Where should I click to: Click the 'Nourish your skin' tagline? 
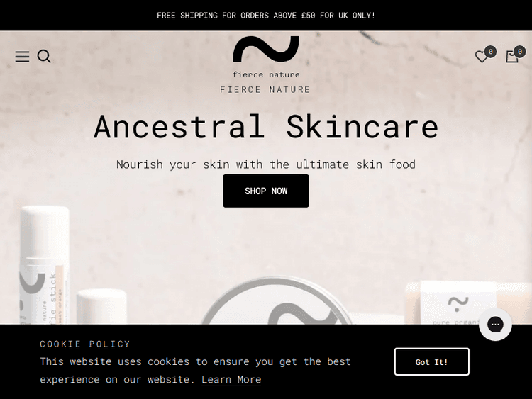pos(266,164)
